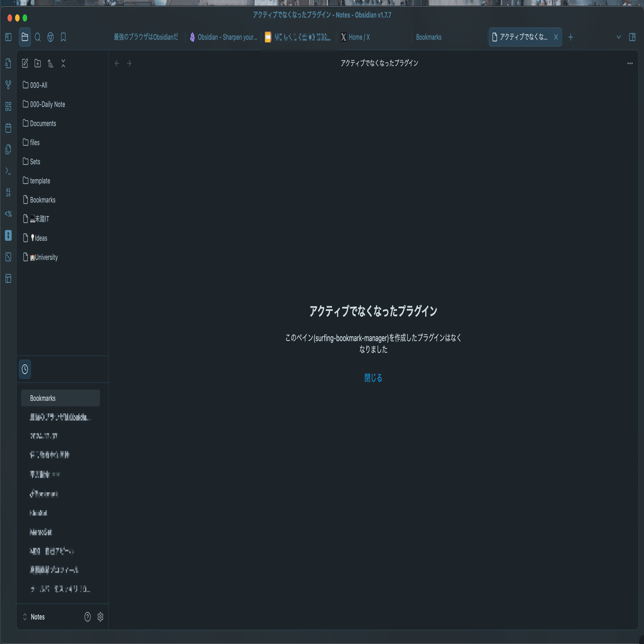This screenshot has width=644, height=644.
Task: Expand the 000-Daily Note folder
Action: pos(47,104)
